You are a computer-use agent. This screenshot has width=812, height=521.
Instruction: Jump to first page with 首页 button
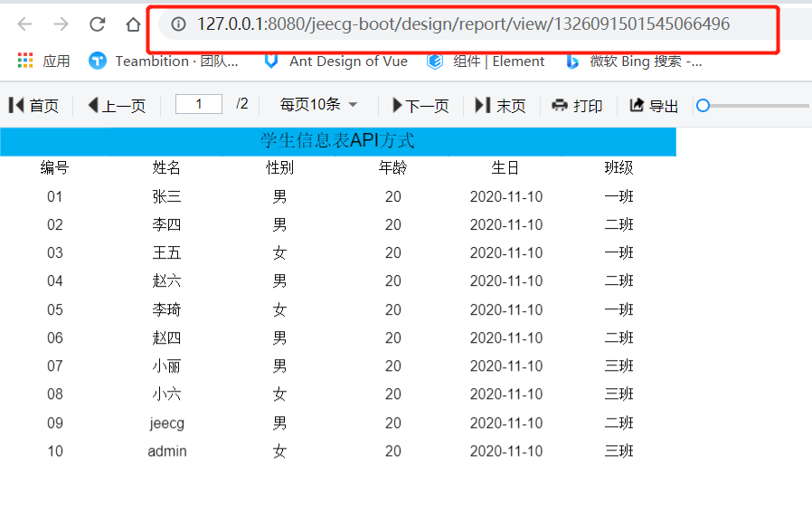[33, 106]
